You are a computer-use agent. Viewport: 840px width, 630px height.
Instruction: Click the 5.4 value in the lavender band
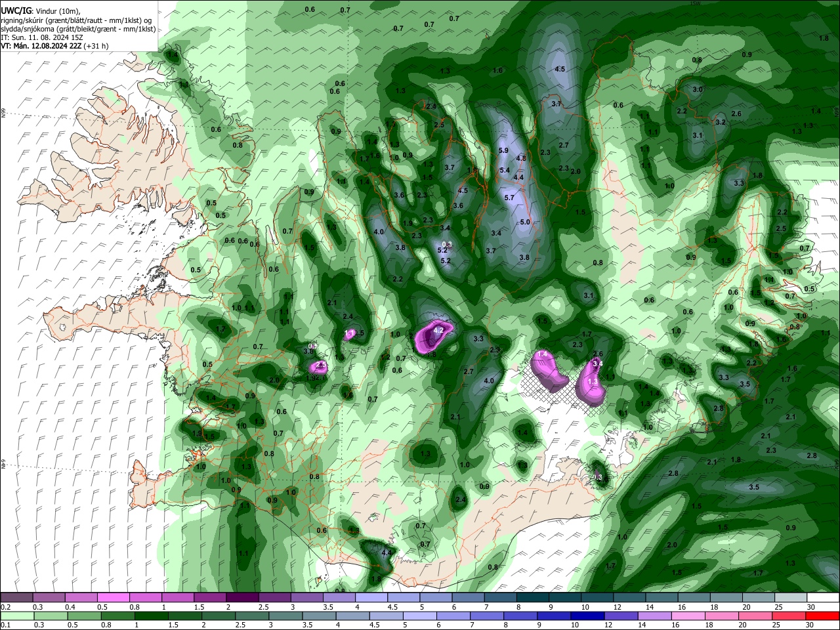(505, 170)
